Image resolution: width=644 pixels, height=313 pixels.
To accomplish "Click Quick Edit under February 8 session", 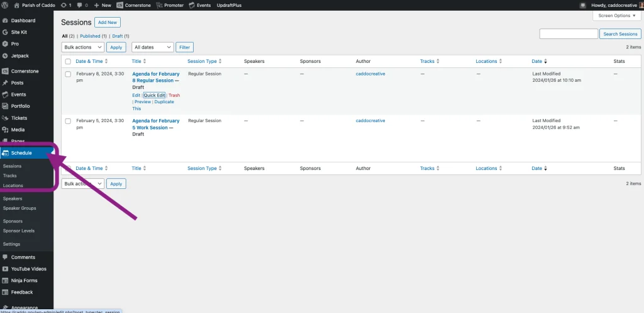I will [x=154, y=95].
